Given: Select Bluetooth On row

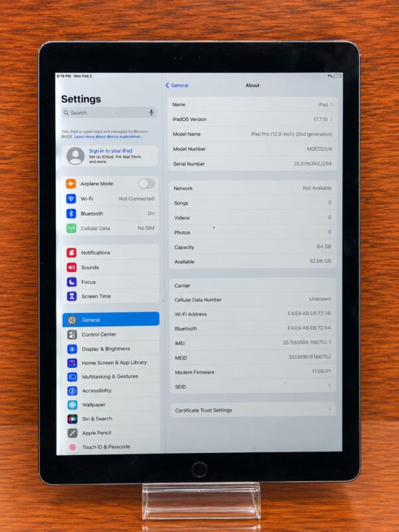Looking at the screenshot, I should coord(110,213).
